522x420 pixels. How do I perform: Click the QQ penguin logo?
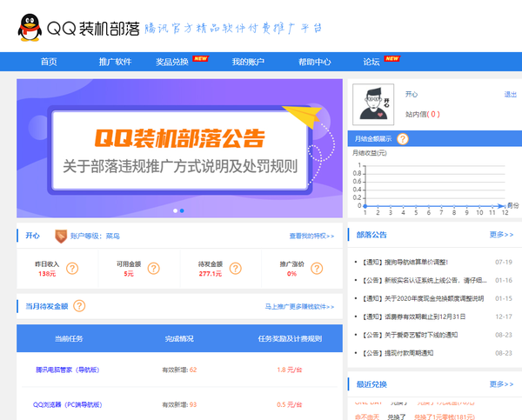30,28
